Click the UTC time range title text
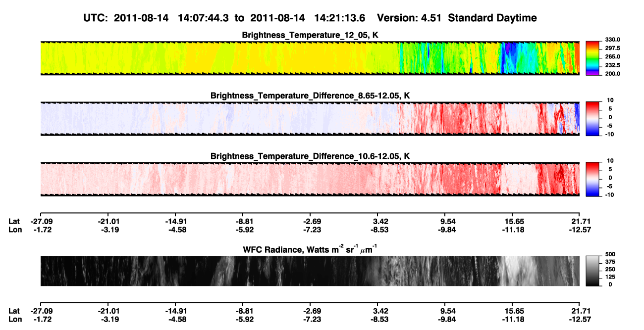Image resolution: width=644 pixels, height=330 pixels. tap(310, 18)
